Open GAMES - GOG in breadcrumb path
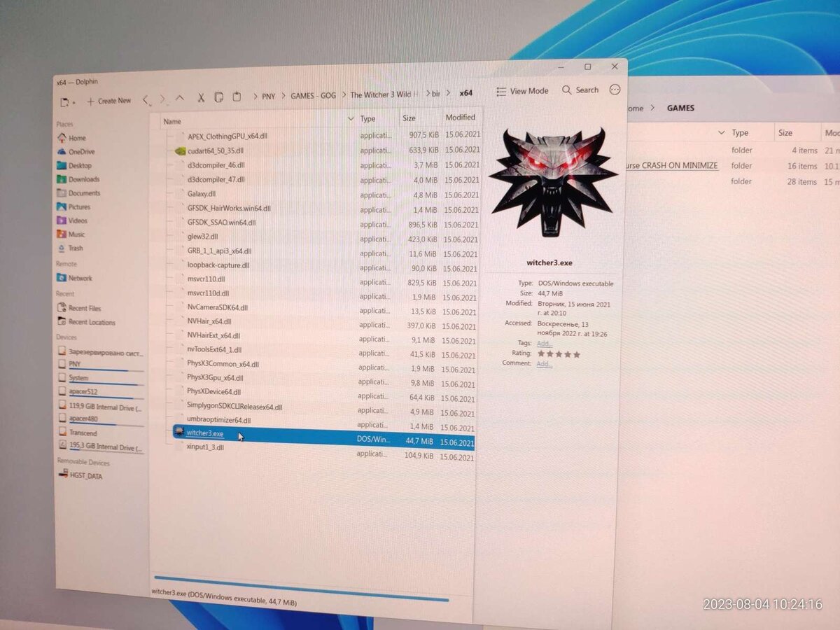This screenshot has width=840, height=630. pyautogui.click(x=314, y=95)
